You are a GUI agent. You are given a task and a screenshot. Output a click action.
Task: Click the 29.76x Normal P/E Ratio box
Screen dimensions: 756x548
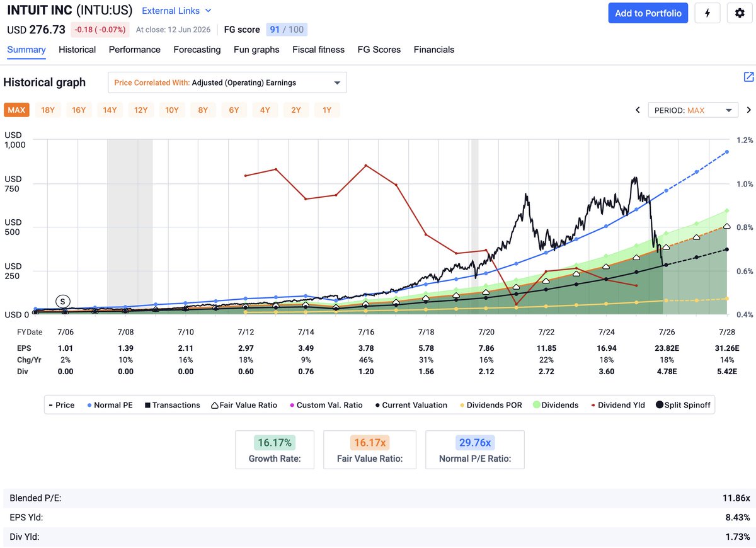[475, 450]
